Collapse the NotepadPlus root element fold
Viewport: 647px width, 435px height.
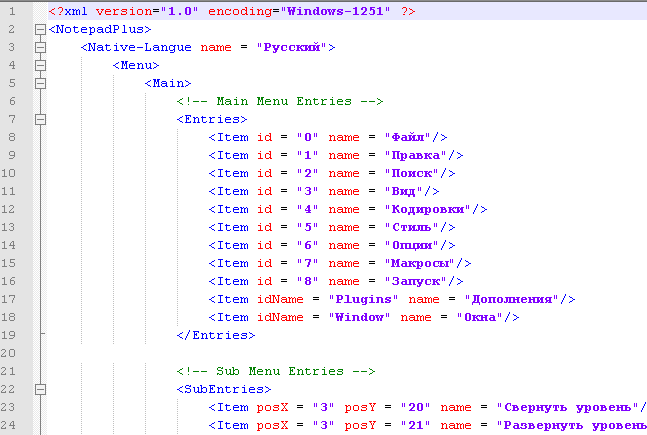[x=40, y=30]
